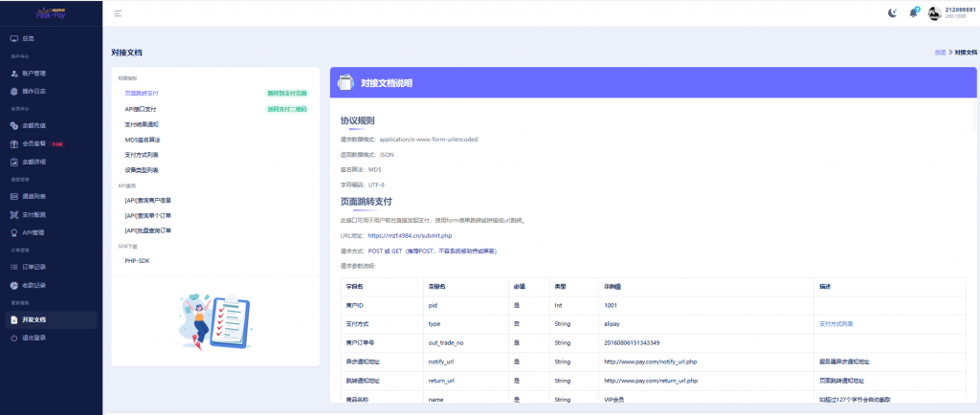Click the Peak-Pay logo
This screenshot has width=980, height=415.
point(51,13)
